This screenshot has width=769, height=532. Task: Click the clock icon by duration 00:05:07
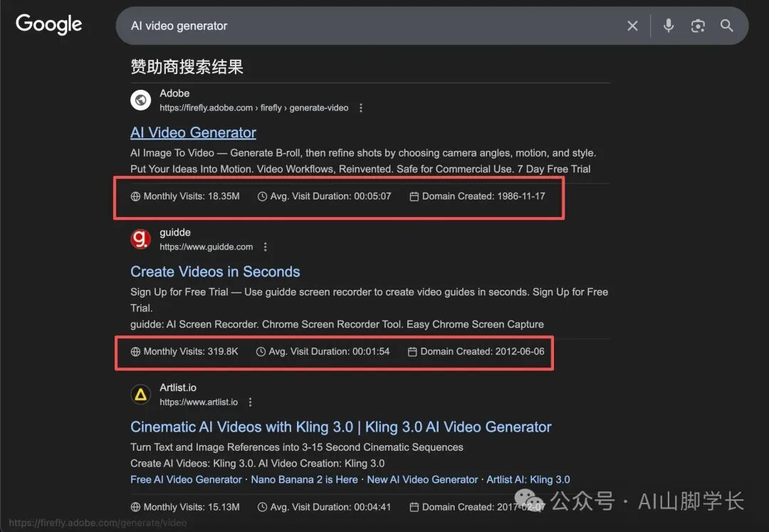point(262,196)
